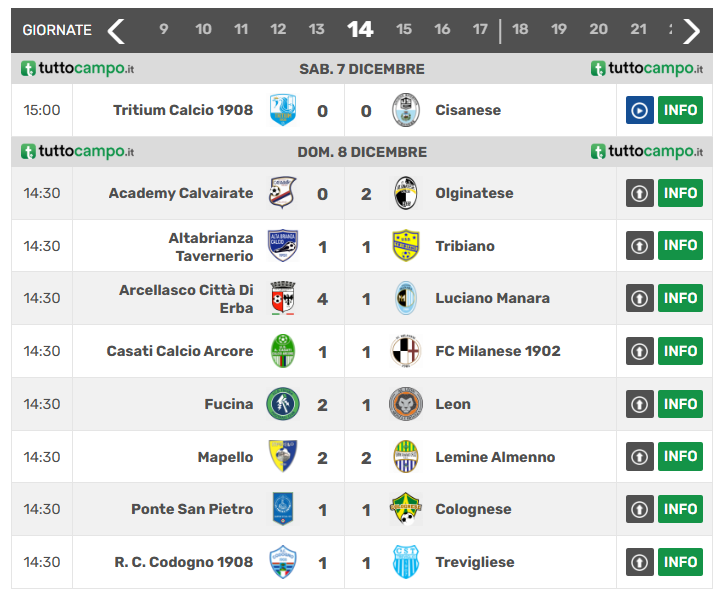Select matchday 9 tab
718x590 pixels.
164,30
